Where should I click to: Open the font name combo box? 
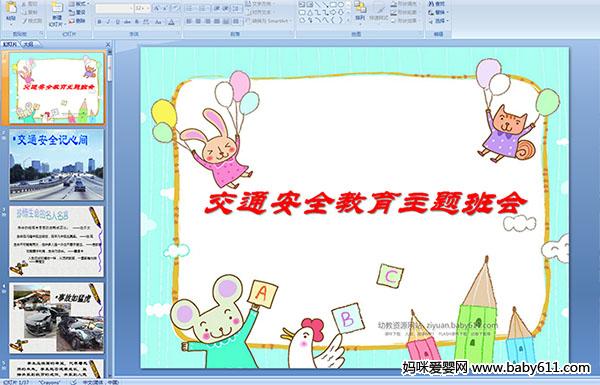click(114, 8)
